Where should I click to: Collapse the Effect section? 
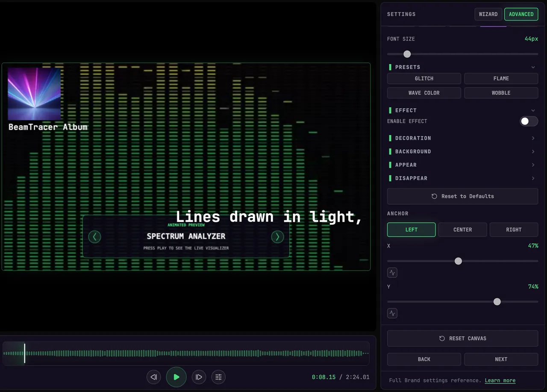(462, 110)
